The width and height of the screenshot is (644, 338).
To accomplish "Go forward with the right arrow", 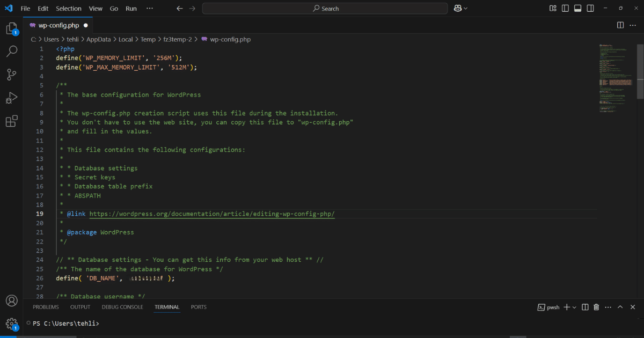I will point(192,9).
